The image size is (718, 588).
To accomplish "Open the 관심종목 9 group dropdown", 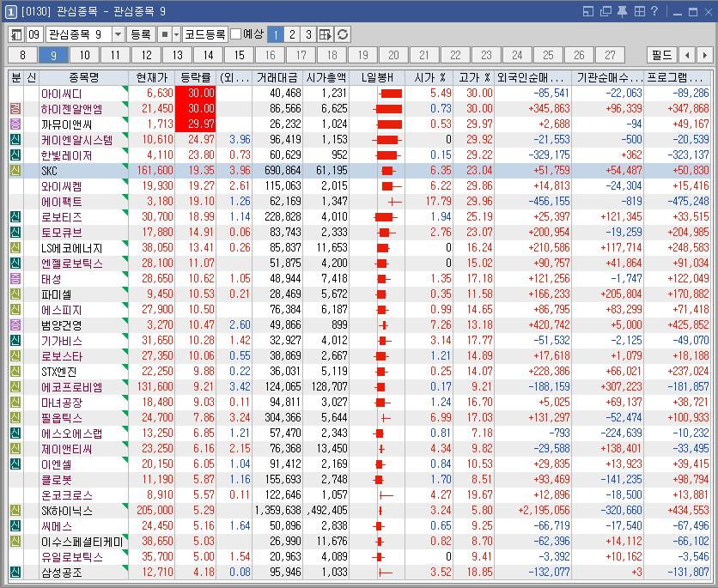I will (x=119, y=34).
